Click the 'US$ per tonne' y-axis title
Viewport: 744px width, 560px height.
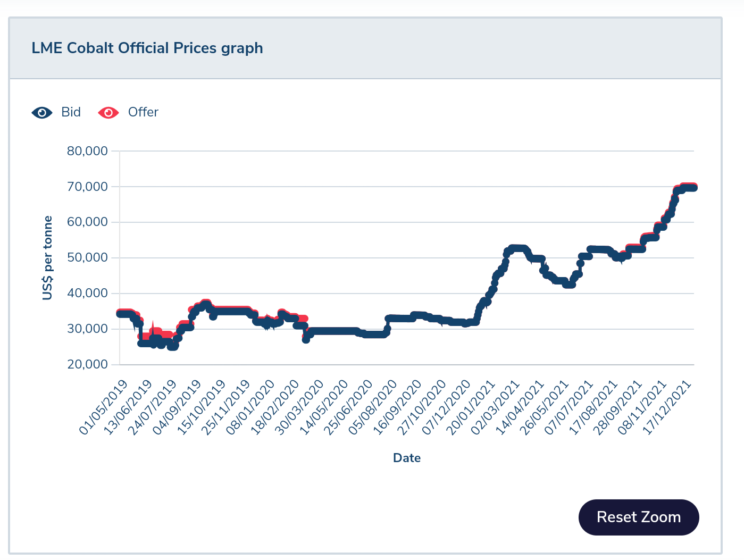[48, 258]
